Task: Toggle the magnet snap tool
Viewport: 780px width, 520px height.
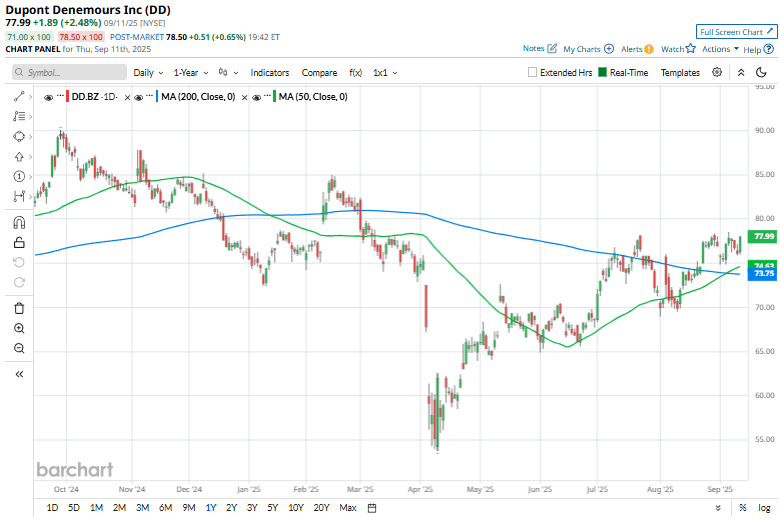Action: pos(19,222)
